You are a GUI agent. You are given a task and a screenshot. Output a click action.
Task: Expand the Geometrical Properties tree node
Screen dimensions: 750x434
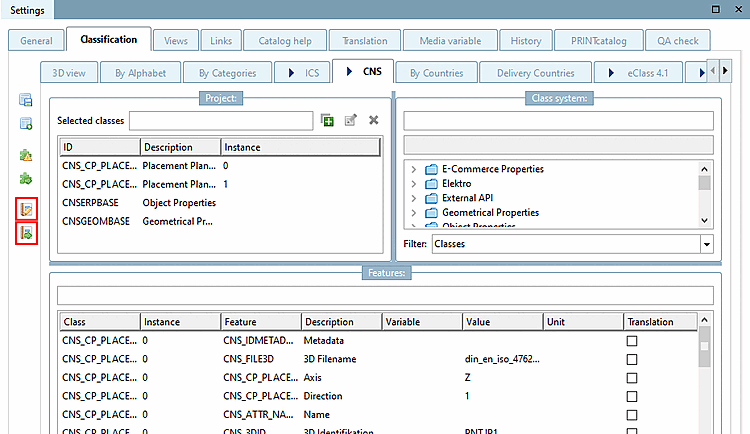tap(414, 212)
